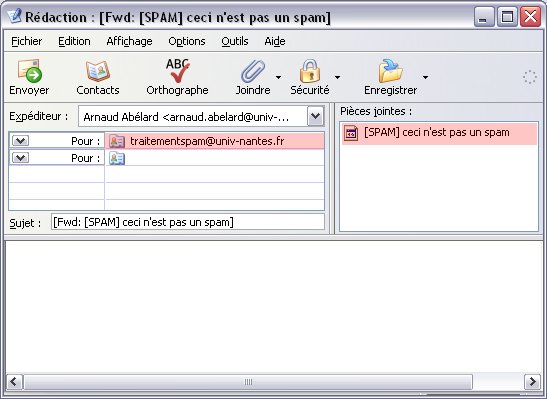Open the Options menu

(x=187, y=41)
